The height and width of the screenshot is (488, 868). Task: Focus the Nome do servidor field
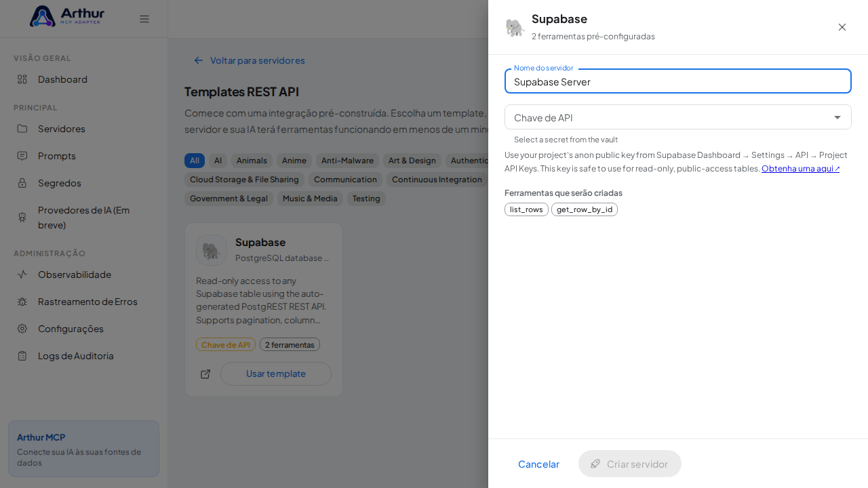[678, 81]
